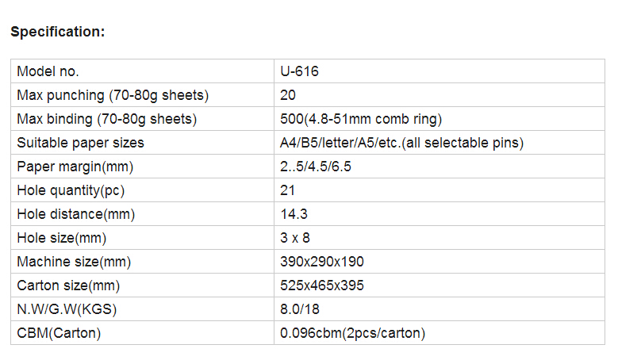The height and width of the screenshot is (364, 618).
Task: Click the U-616 model value
Action: click(300, 71)
